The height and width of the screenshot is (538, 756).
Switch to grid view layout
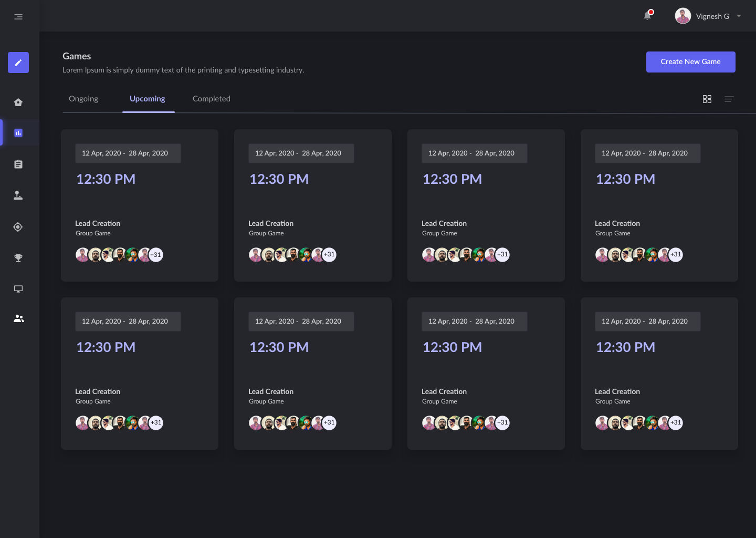(707, 99)
